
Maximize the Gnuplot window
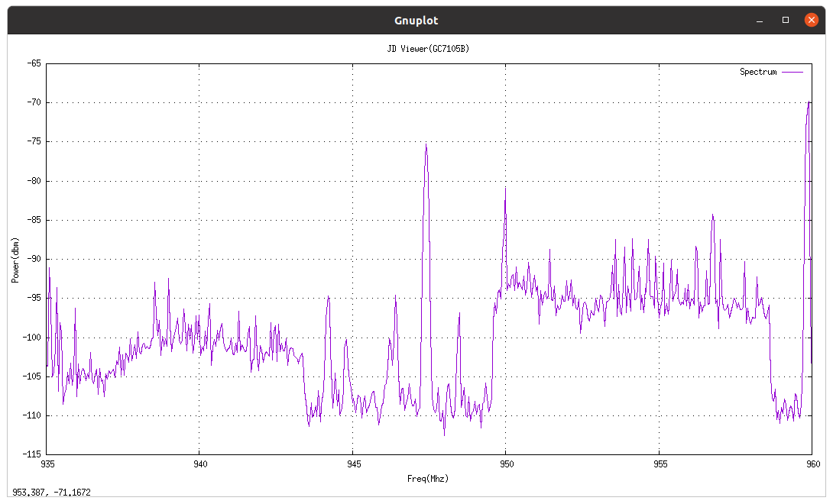(x=785, y=20)
